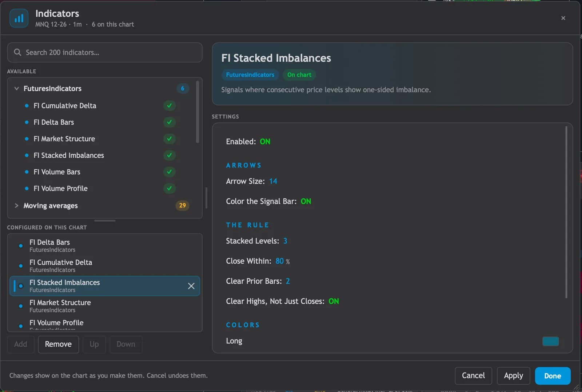
Task: Click the Cancel button
Action: coord(473,375)
